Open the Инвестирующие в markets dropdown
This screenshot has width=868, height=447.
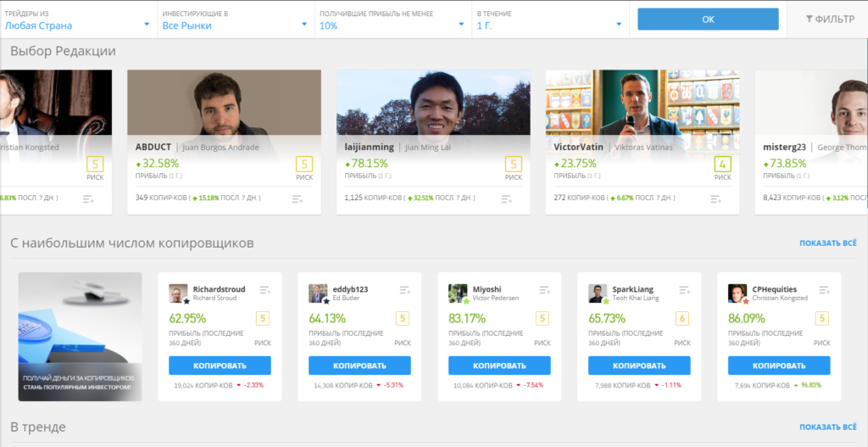point(236,20)
